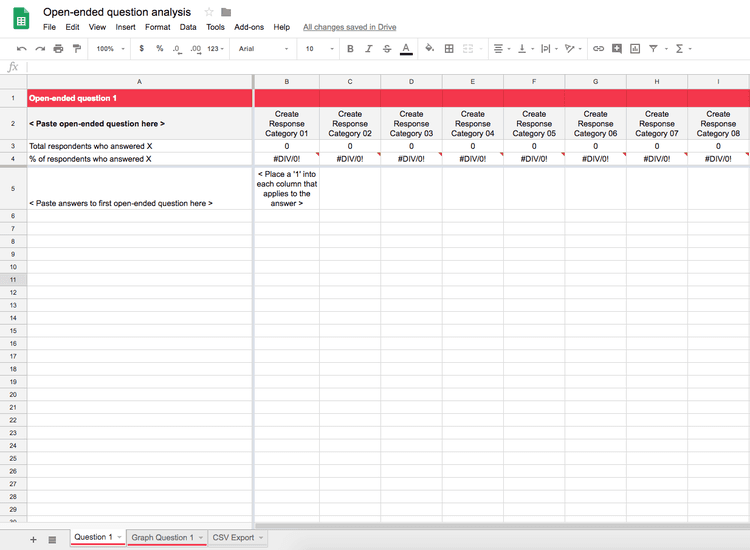The image size is (750, 550).
Task: Toggle italic formatting
Action: pos(368,49)
